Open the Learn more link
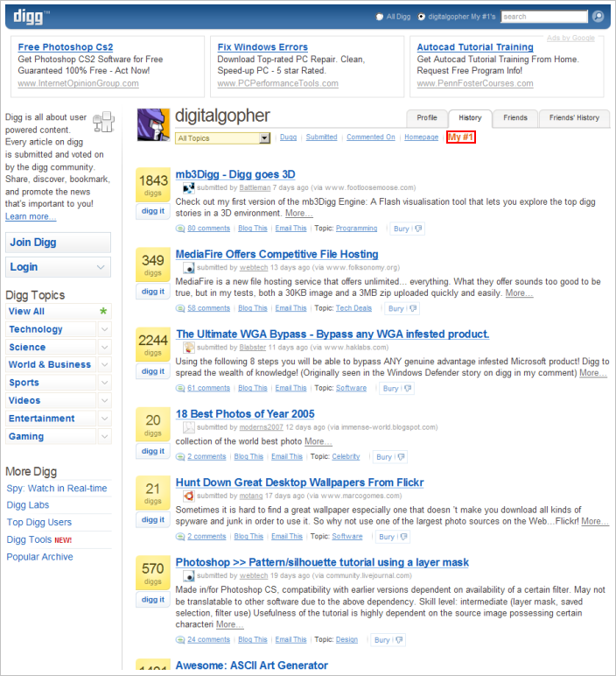Image resolution: width=616 pixels, height=676 pixels. coord(31,216)
